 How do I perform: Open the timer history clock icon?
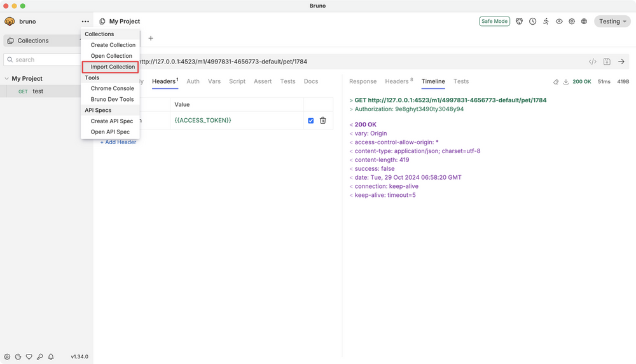click(532, 22)
